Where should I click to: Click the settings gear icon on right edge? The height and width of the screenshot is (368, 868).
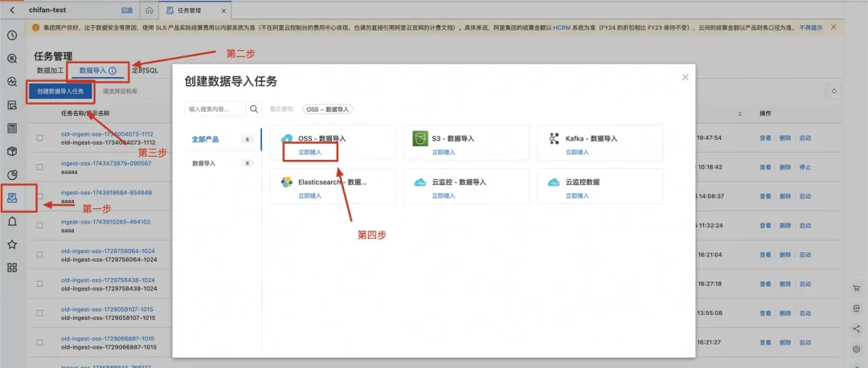point(857,349)
